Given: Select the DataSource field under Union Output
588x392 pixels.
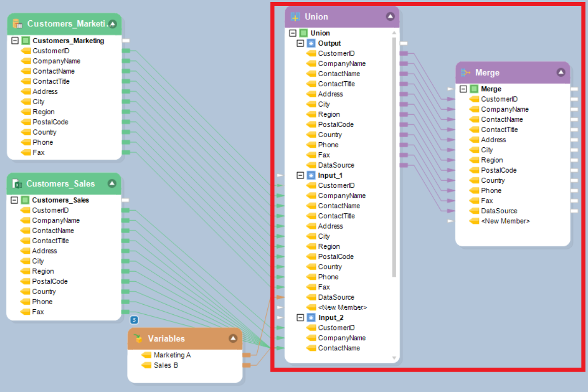Looking at the screenshot, I should click(x=336, y=165).
